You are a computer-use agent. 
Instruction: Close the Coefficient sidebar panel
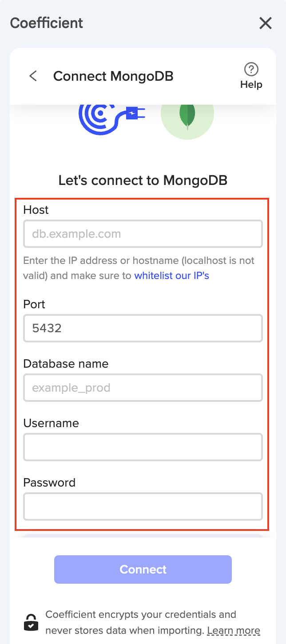(x=266, y=23)
